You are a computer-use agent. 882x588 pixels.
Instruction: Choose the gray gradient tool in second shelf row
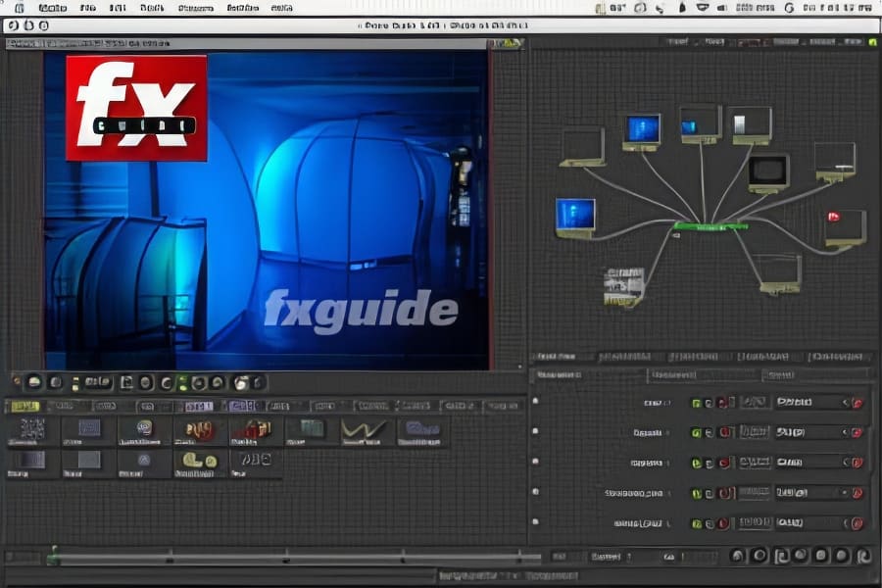(x=32, y=463)
